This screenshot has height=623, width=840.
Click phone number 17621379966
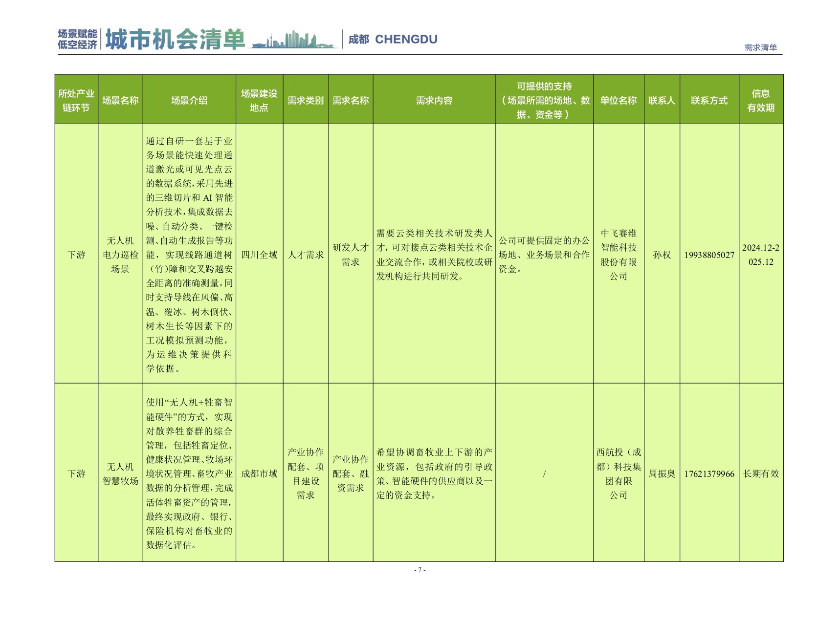709,473
